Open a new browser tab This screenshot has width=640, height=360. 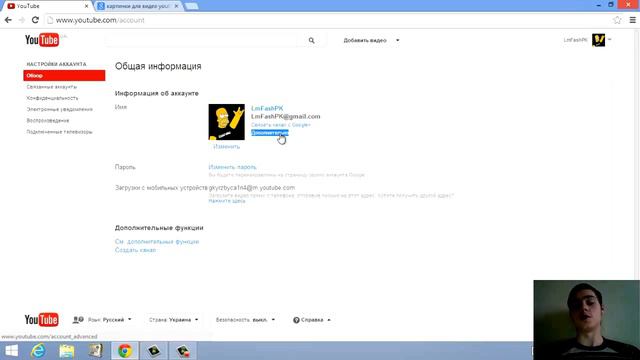[x=191, y=6]
